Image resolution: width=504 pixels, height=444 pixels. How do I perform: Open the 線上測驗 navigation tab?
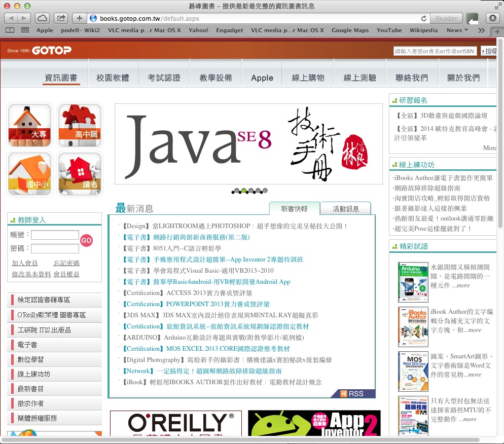pos(359,78)
